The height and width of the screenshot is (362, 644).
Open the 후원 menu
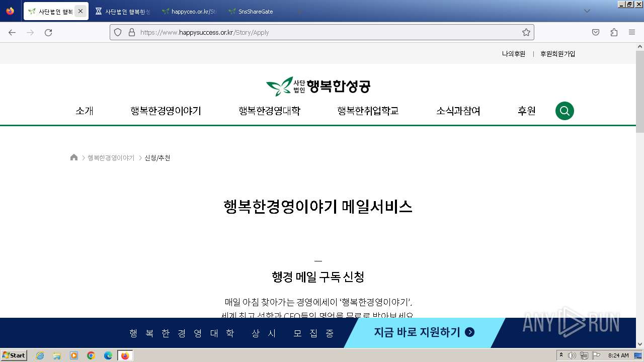coord(527,111)
